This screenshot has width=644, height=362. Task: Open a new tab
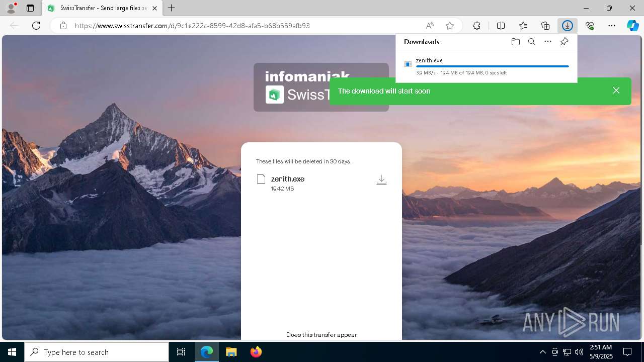172,8
